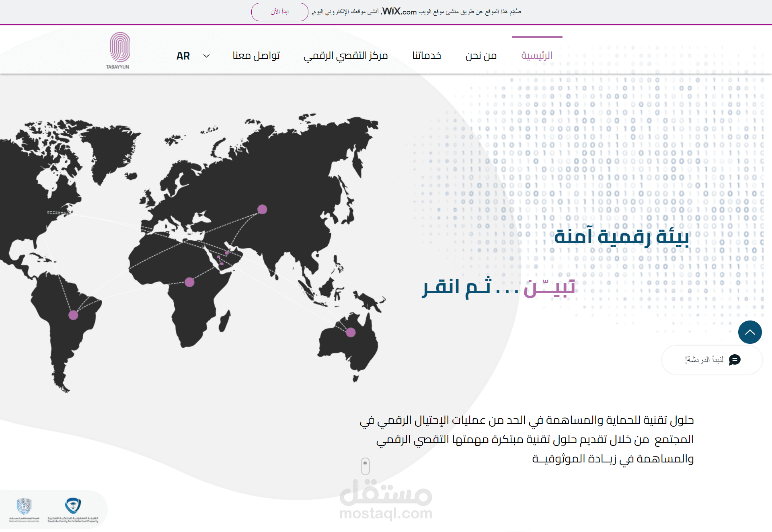Click the purple marker in central Africa
Viewport: 772px width, 532px height.
click(189, 282)
